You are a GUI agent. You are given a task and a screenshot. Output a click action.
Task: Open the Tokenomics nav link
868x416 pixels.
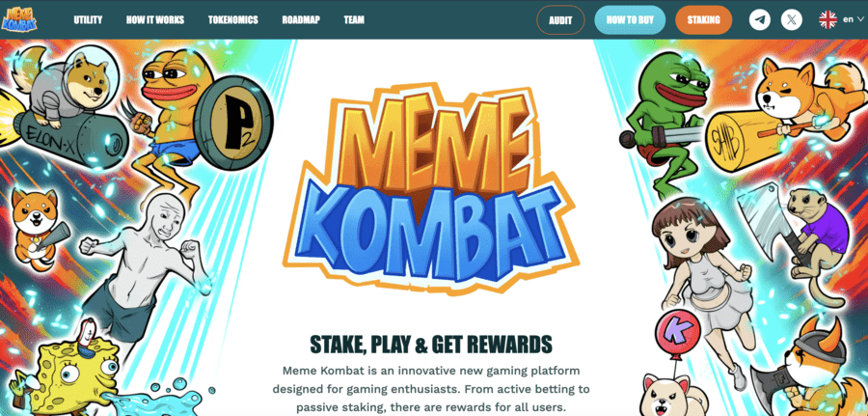[233, 20]
